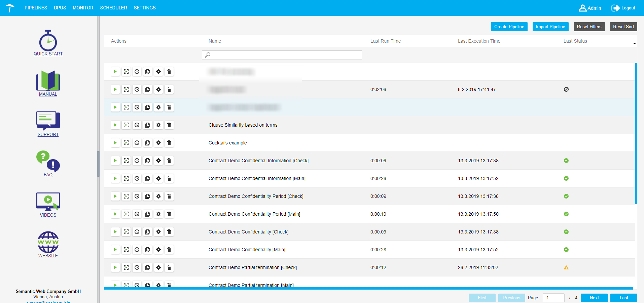Open the QUICK START link in the sidebar
Image resolution: width=644 pixels, height=303 pixels.
[x=48, y=54]
